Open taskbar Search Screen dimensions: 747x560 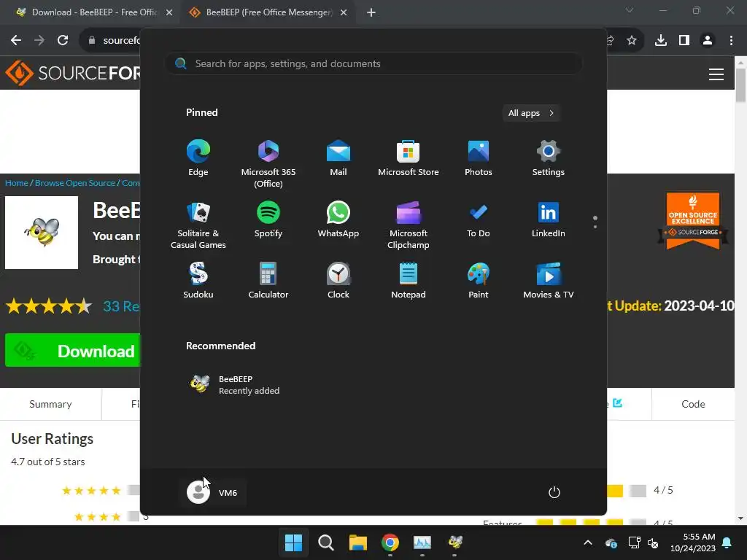click(326, 542)
